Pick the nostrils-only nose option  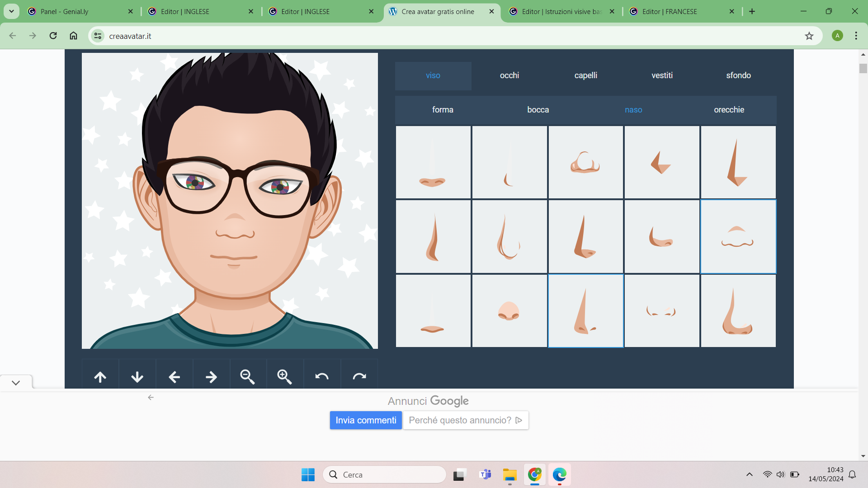pos(661,311)
